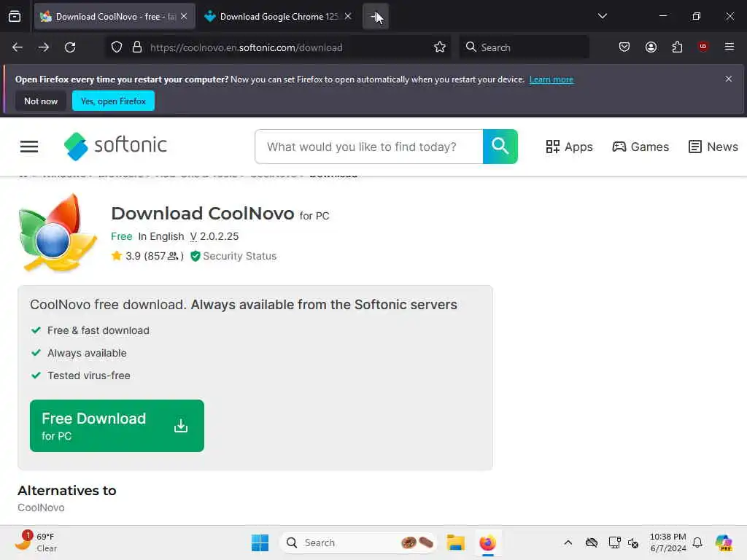Open the uBlock Origin extension
747x560 pixels.
[x=703, y=47]
